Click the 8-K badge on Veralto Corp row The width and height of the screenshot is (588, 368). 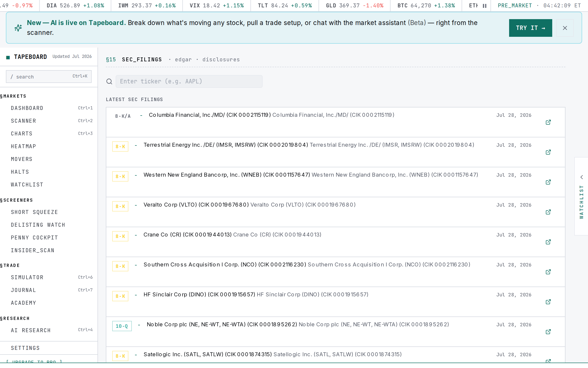[120, 207]
